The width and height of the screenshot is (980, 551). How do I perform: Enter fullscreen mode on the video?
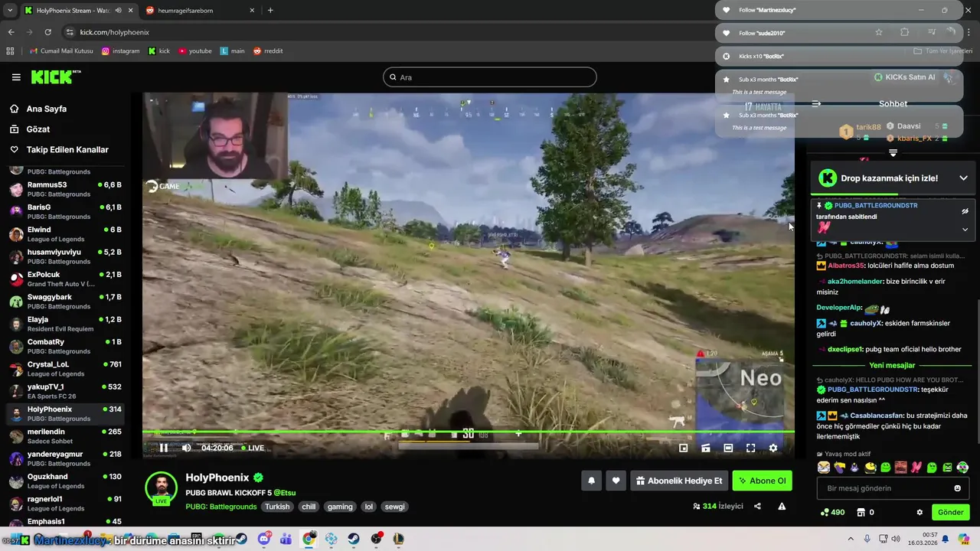pos(750,448)
